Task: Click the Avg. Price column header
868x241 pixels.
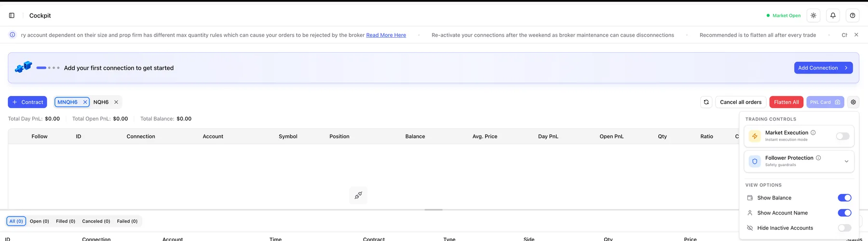Action: (x=485, y=136)
